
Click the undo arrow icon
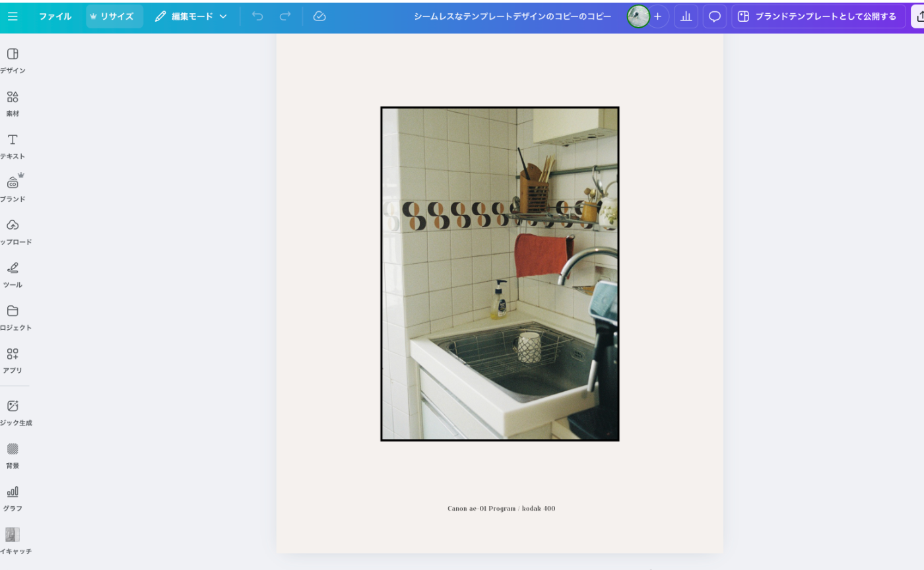257,16
